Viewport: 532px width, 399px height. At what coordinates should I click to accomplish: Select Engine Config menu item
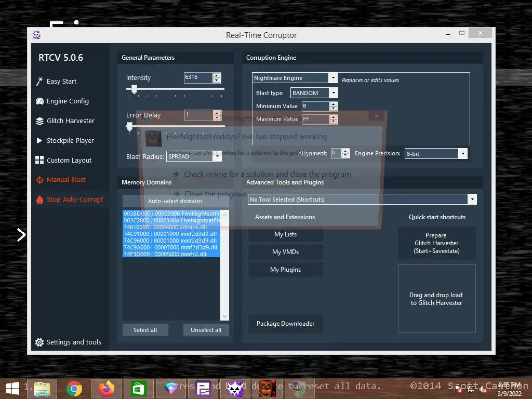click(x=68, y=101)
